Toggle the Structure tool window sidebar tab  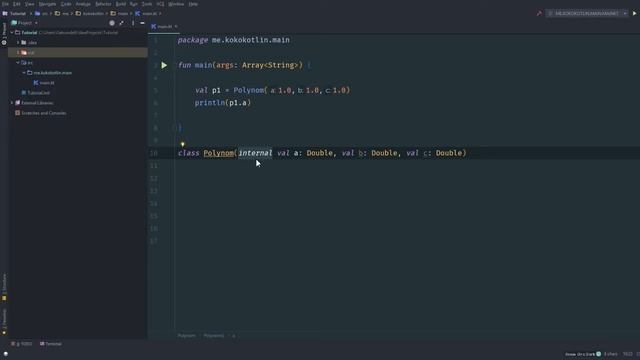coord(4,287)
